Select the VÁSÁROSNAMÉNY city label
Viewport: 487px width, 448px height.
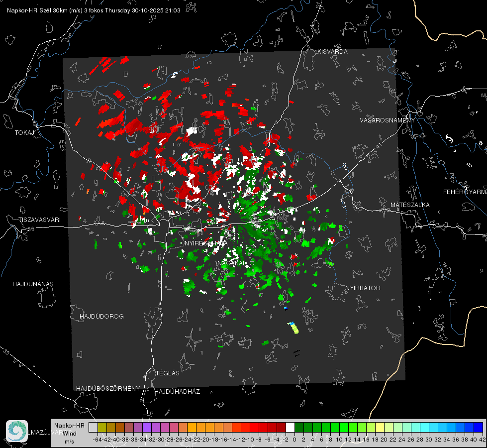388,120
